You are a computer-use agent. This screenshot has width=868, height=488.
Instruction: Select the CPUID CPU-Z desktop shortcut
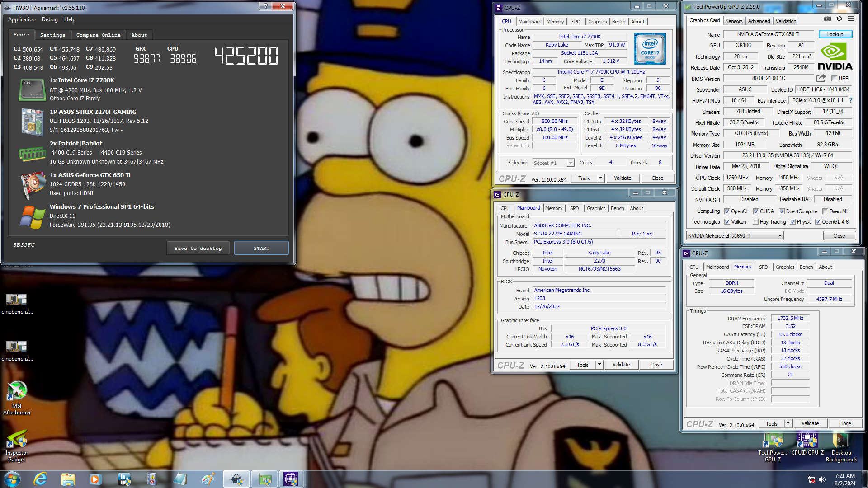807,444
